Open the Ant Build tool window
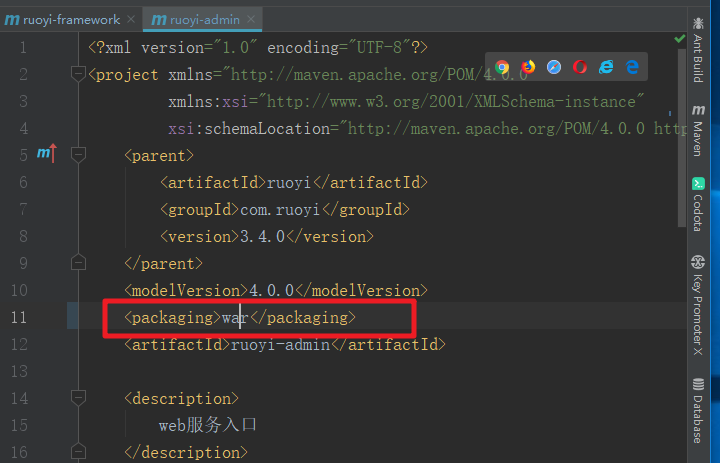The height and width of the screenshot is (463, 720). (698, 50)
